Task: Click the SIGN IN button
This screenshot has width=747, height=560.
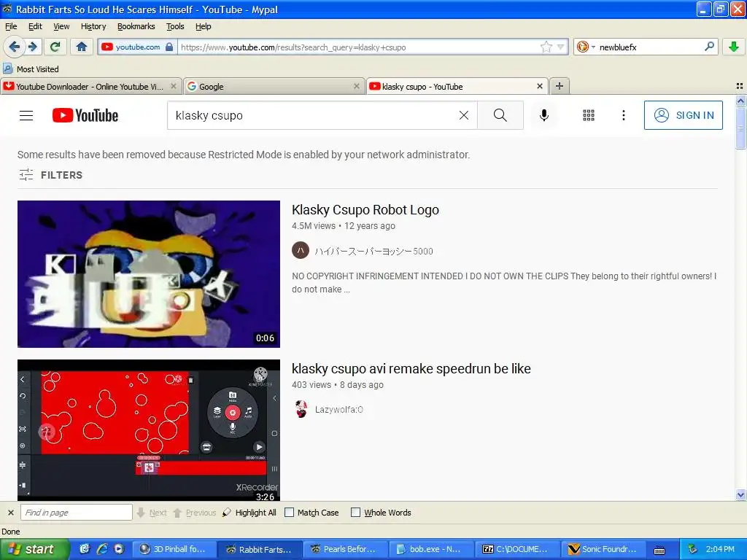Action: click(x=683, y=115)
